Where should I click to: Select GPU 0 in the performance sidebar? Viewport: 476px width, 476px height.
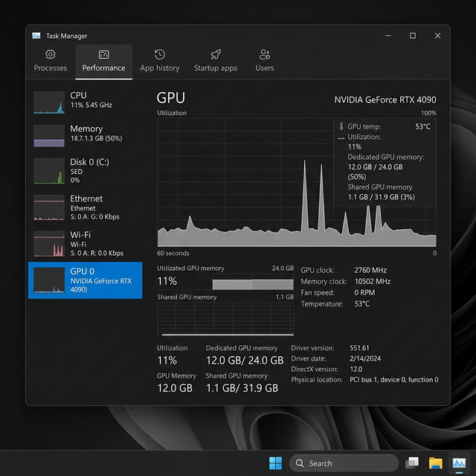[x=85, y=280]
